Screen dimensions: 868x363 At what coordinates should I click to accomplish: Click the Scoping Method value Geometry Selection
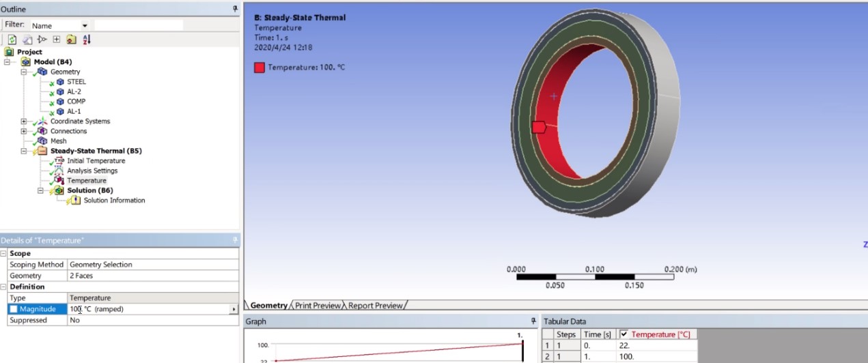coord(154,265)
